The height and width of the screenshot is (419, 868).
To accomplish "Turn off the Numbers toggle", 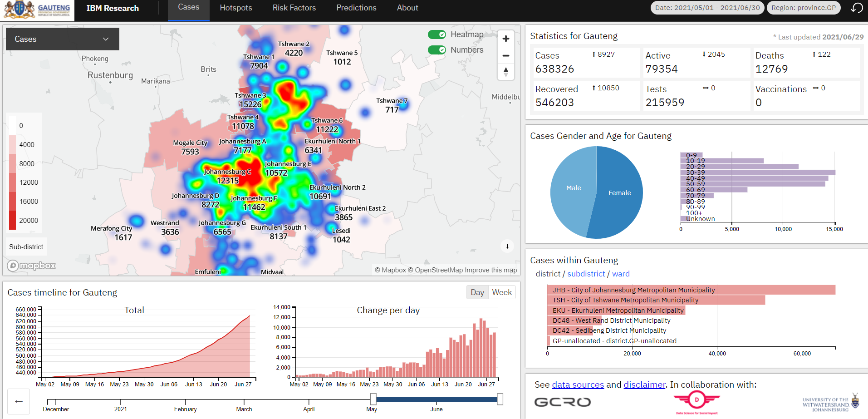I will [x=437, y=50].
